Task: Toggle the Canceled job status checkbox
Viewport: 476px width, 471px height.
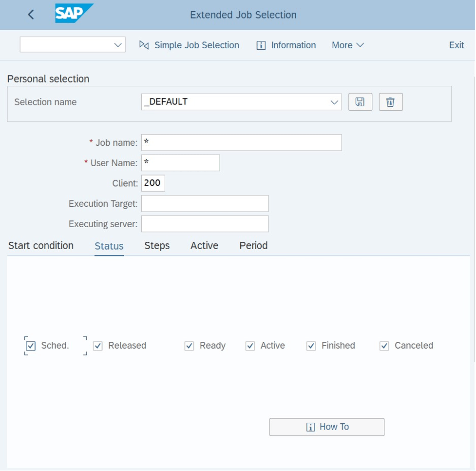Action: click(x=384, y=346)
